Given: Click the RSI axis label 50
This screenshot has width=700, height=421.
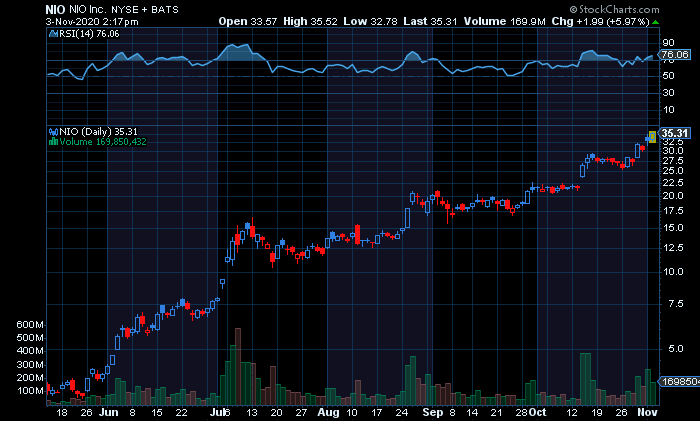Looking at the screenshot, I should pyautogui.click(x=668, y=76).
